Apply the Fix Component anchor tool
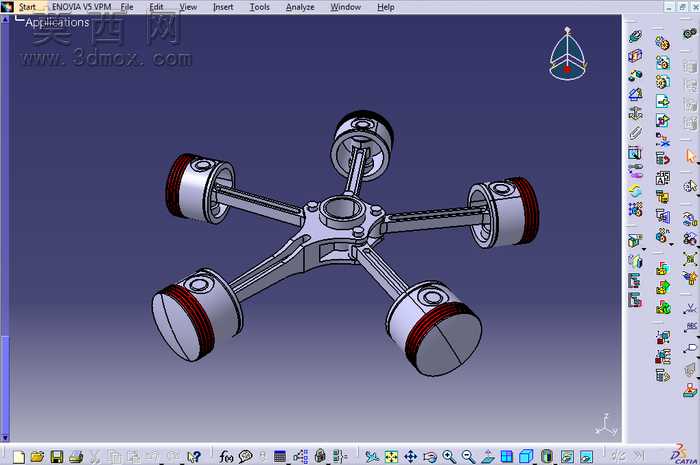 pyautogui.click(x=635, y=113)
